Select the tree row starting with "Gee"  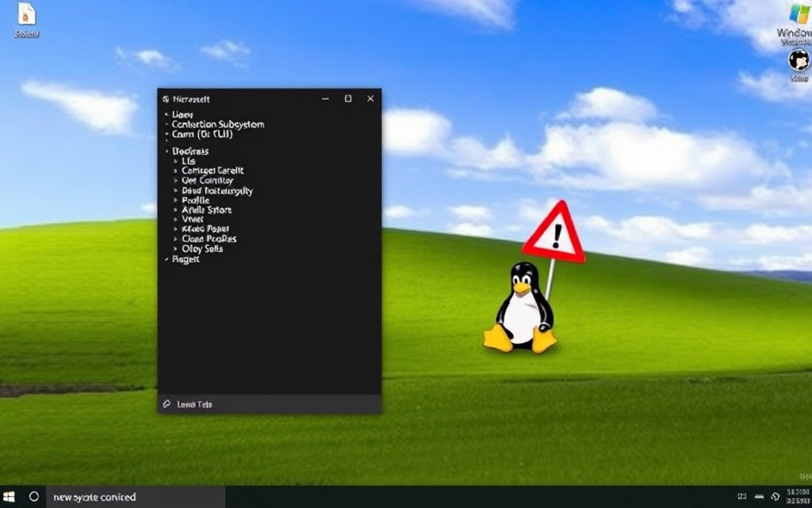point(208,181)
